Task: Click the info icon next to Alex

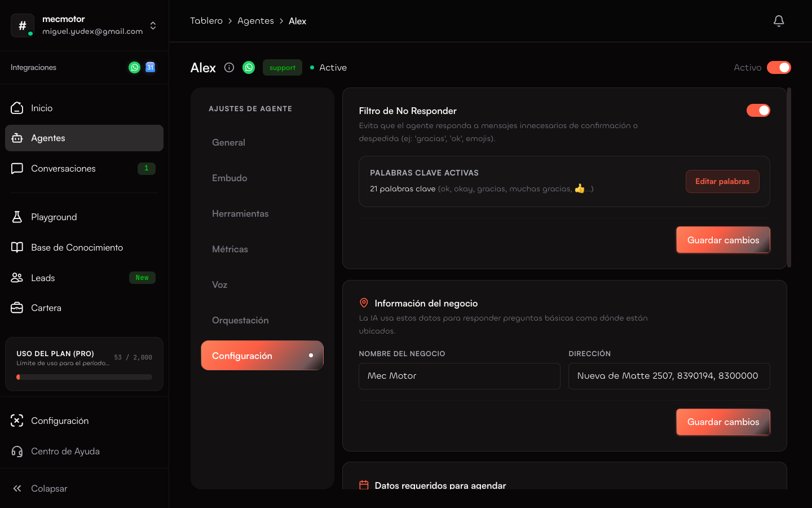Action: (229, 67)
